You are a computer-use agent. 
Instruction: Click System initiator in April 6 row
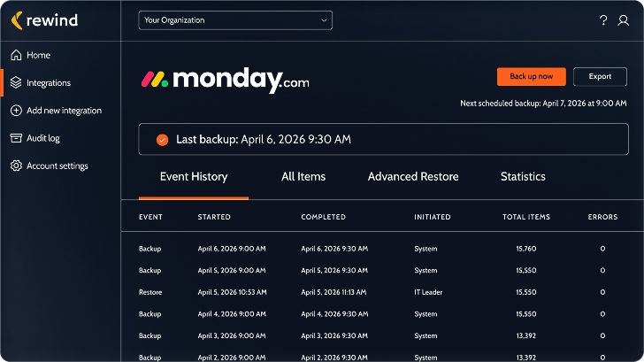tap(425, 249)
